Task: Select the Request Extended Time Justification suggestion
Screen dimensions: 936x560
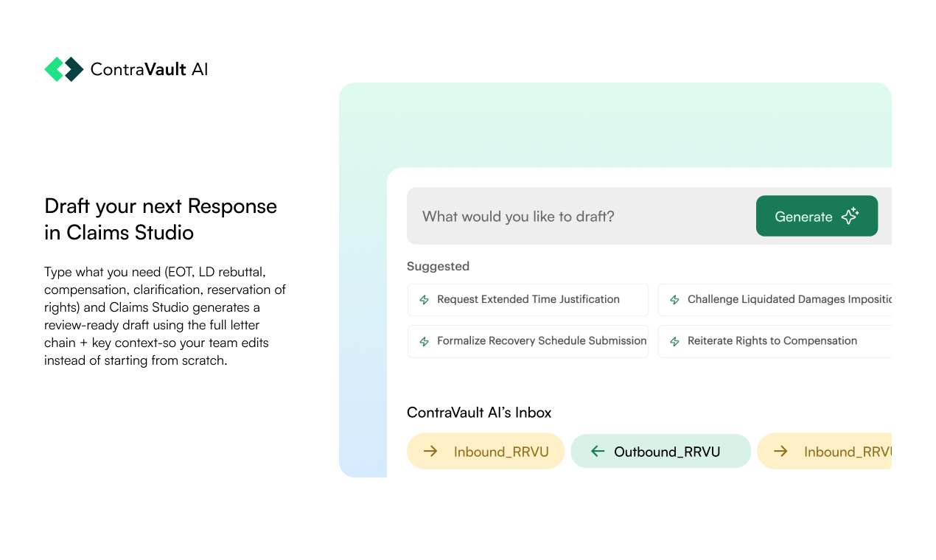Action: (528, 300)
